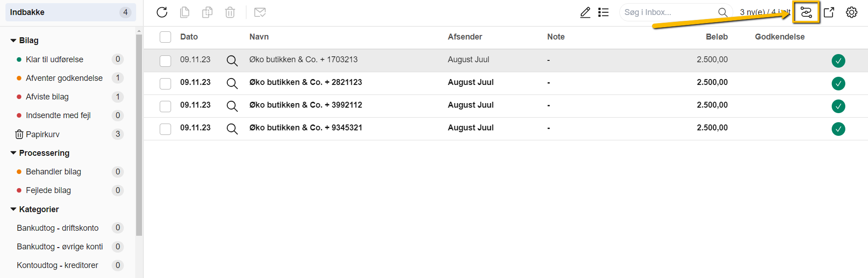Collapse the Processering section

14,153
